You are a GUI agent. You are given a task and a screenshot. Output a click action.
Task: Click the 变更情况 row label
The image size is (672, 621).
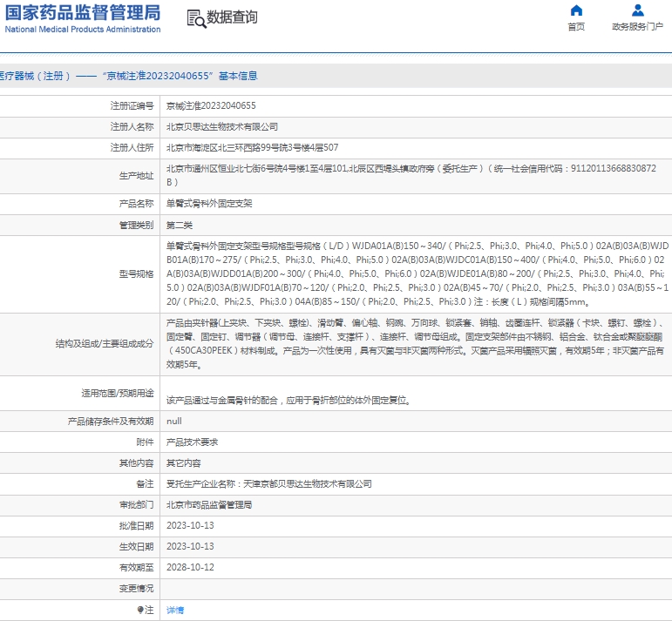136,589
